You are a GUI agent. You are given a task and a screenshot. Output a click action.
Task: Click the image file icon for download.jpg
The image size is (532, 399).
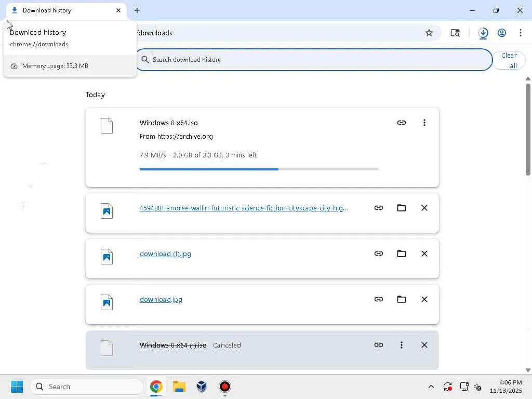(107, 302)
